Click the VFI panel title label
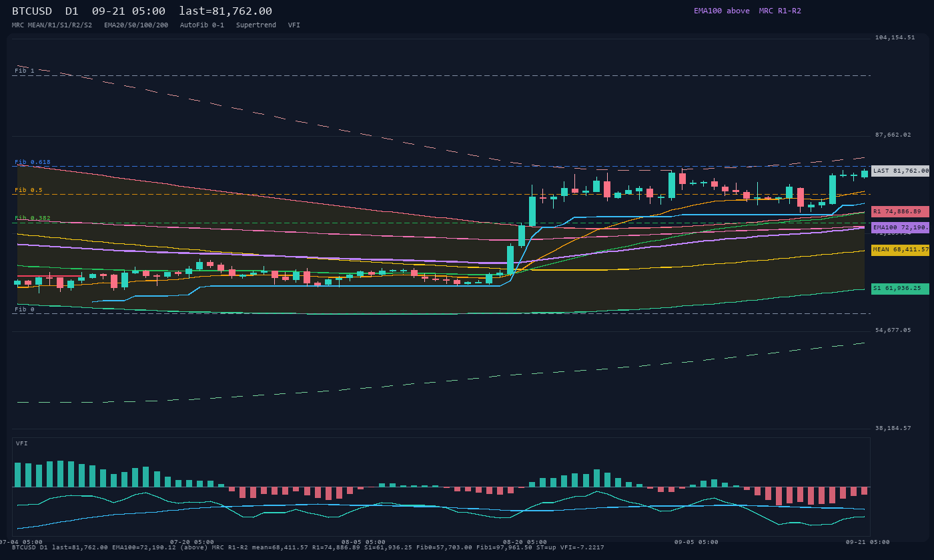 [x=22, y=443]
